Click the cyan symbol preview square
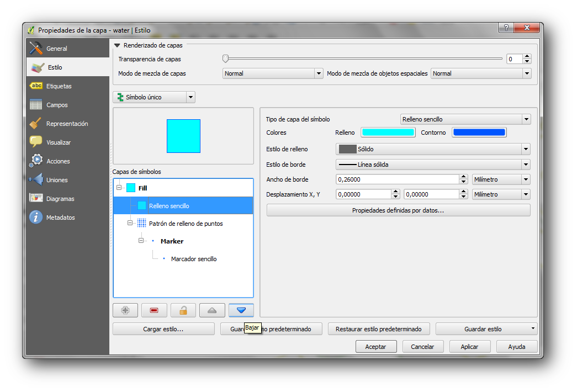 click(184, 136)
